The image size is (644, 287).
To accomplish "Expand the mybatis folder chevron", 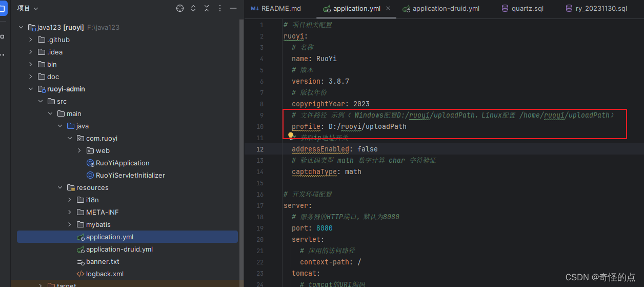I will click(70, 224).
